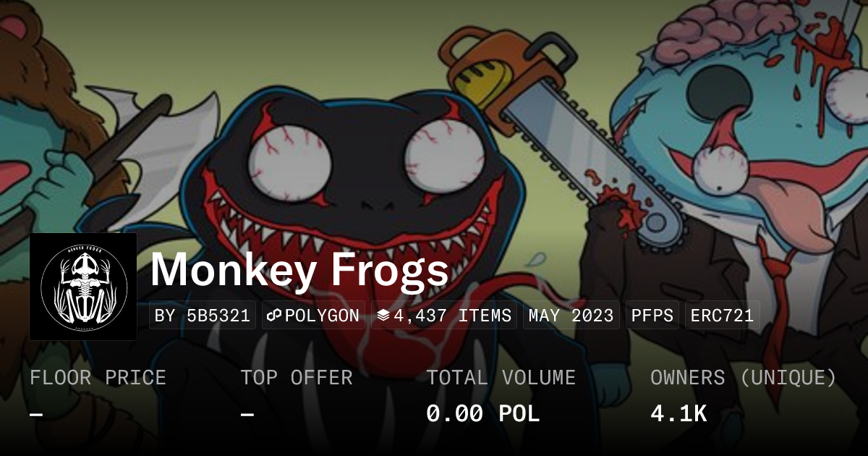Click the stacked layers items icon
Viewport: 868px width, 456px height.
(383, 316)
